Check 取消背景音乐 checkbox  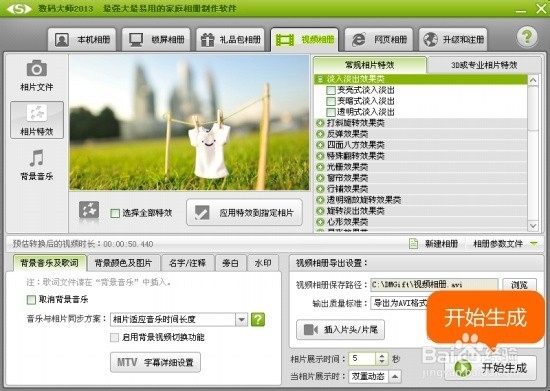tap(31, 299)
